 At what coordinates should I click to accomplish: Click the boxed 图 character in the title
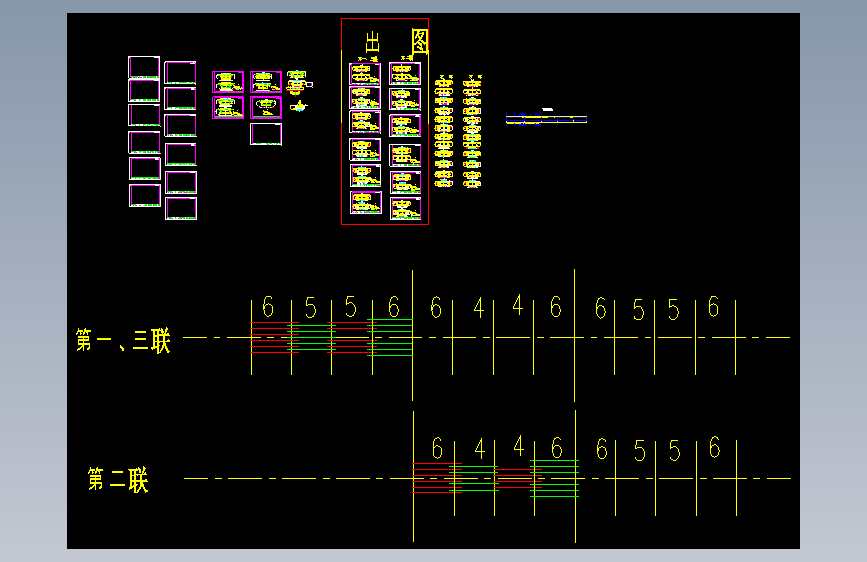[x=420, y=41]
